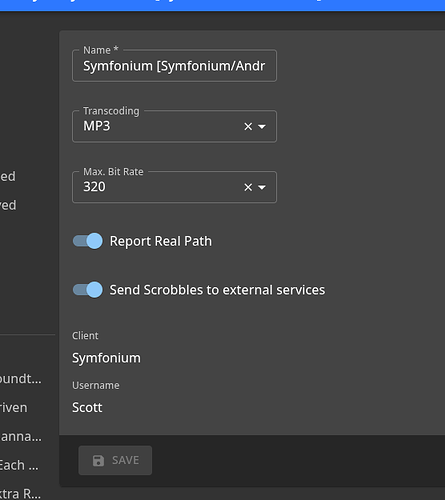
Task: Click the Save button
Action: tap(115, 460)
